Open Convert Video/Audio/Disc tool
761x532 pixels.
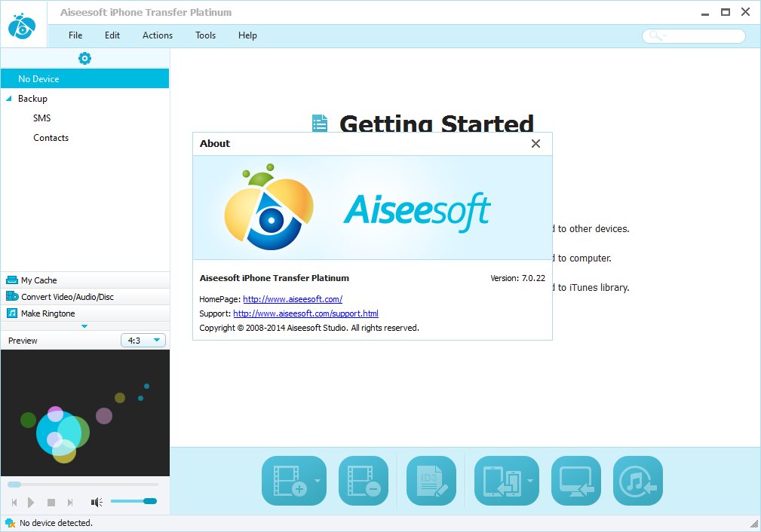click(85, 297)
